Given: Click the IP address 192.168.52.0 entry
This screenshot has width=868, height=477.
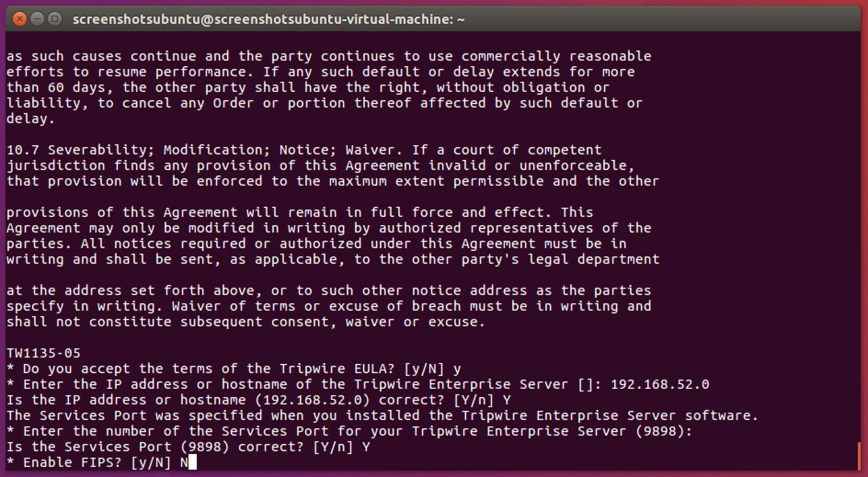Looking at the screenshot, I should pos(660,384).
